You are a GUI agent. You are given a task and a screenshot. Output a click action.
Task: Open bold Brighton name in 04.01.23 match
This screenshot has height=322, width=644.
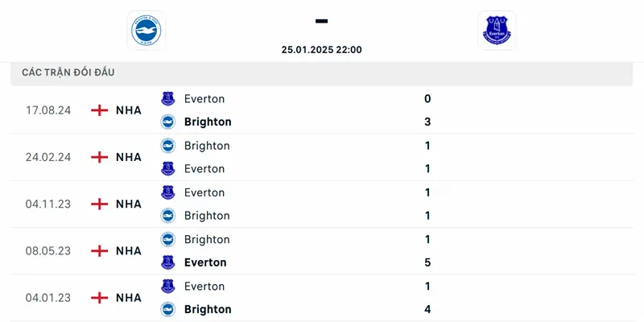pos(208,309)
